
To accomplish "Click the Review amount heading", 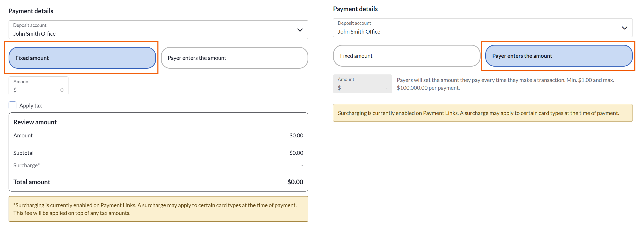I will [x=35, y=122].
